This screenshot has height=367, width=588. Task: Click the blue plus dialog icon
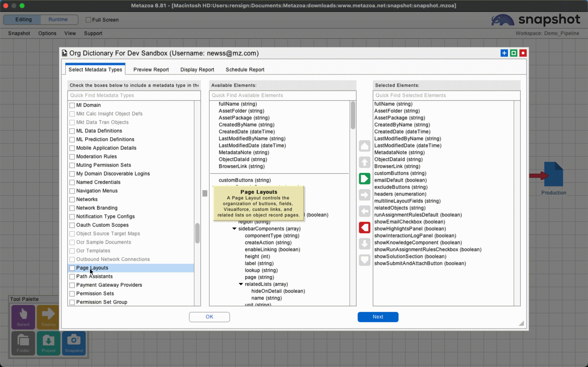coord(504,53)
